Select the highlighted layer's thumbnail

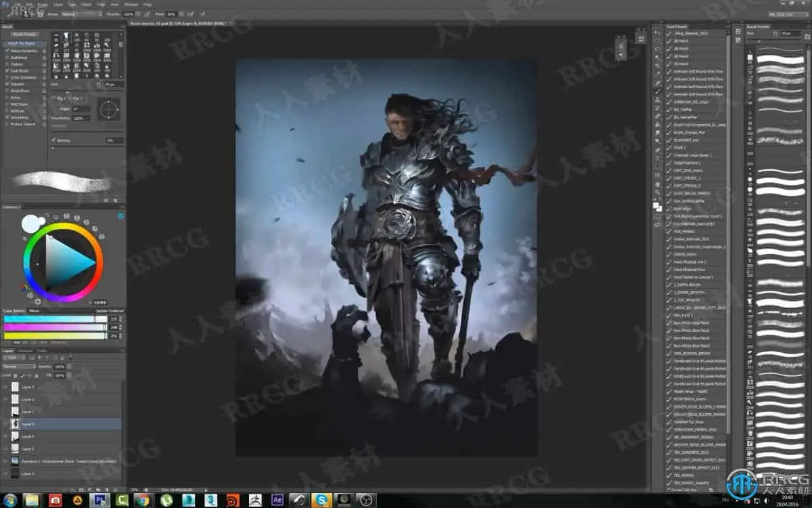(x=16, y=424)
